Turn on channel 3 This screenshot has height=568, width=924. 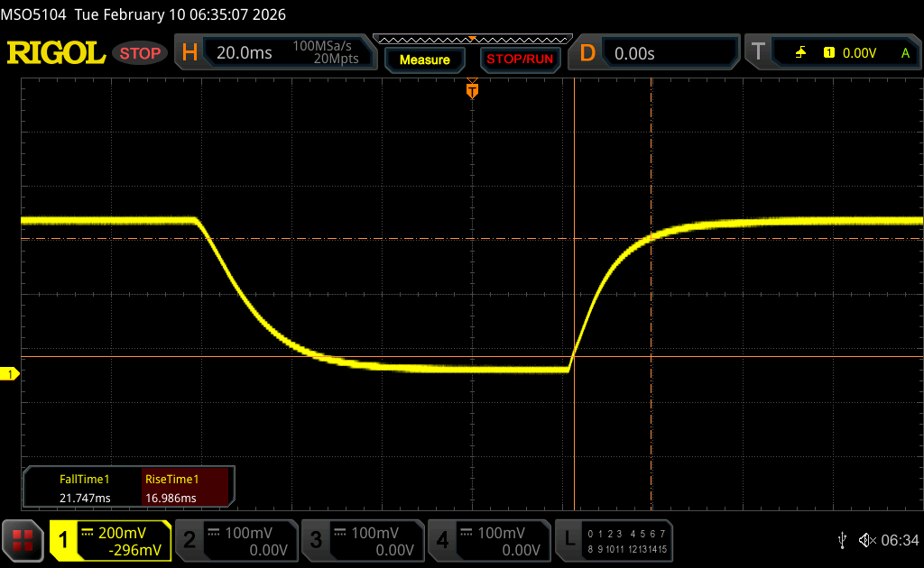363,540
